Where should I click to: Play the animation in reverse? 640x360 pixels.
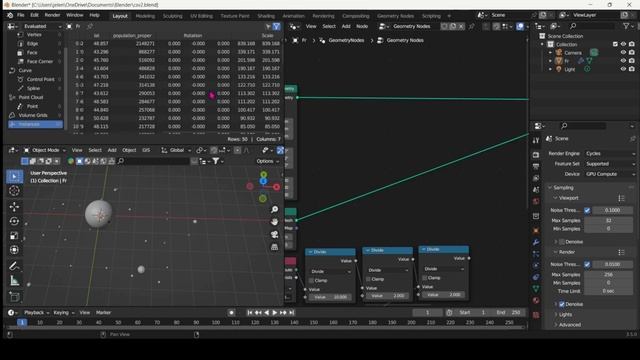click(x=267, y=313)
